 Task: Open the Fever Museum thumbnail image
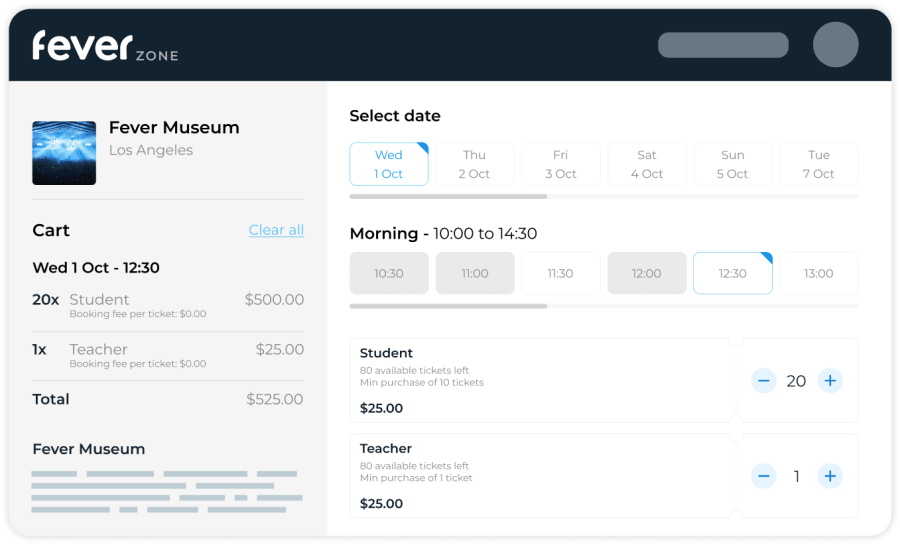[x=64, y=153]
